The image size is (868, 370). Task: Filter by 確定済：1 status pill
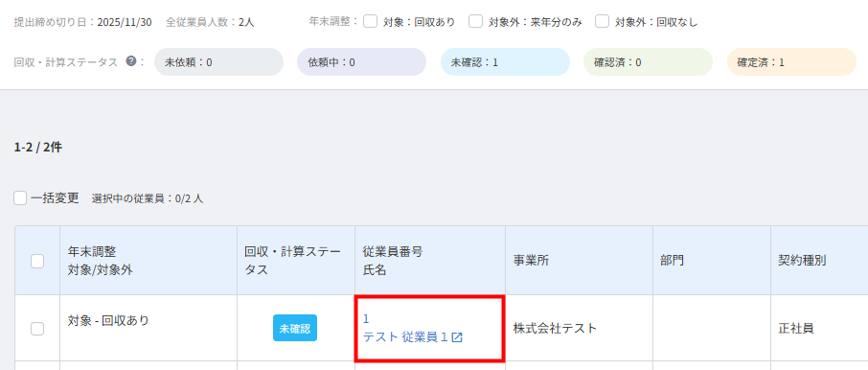(x=791, y=62)
